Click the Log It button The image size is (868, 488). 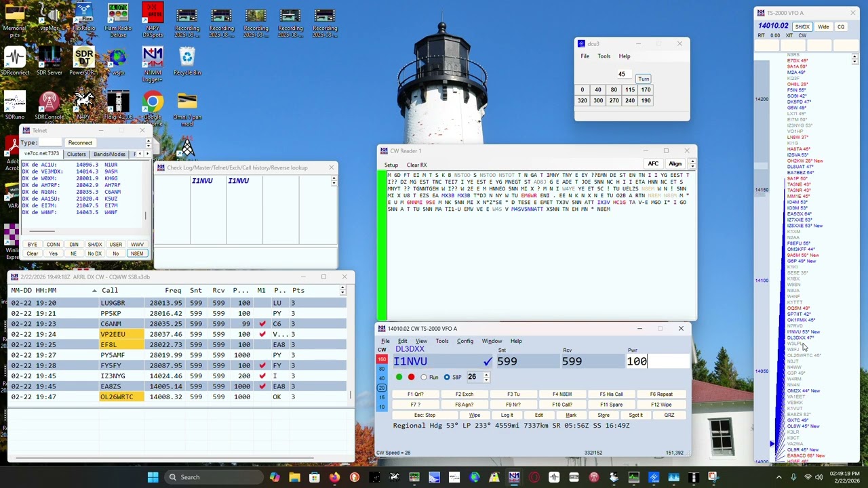pos(507,415)
